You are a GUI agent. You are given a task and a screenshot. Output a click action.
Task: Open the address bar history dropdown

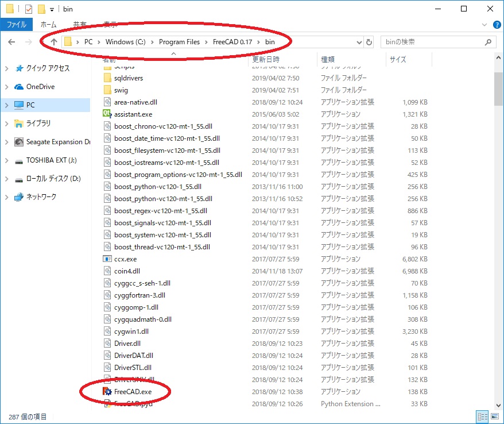[x=359, y=42]
